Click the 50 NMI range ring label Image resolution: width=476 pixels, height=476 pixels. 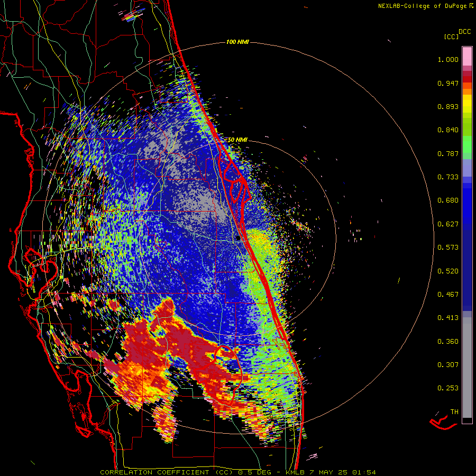point(237,140)
